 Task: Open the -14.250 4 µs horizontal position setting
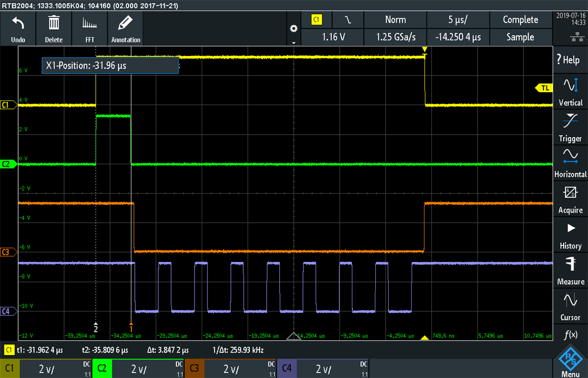[457, 37]
